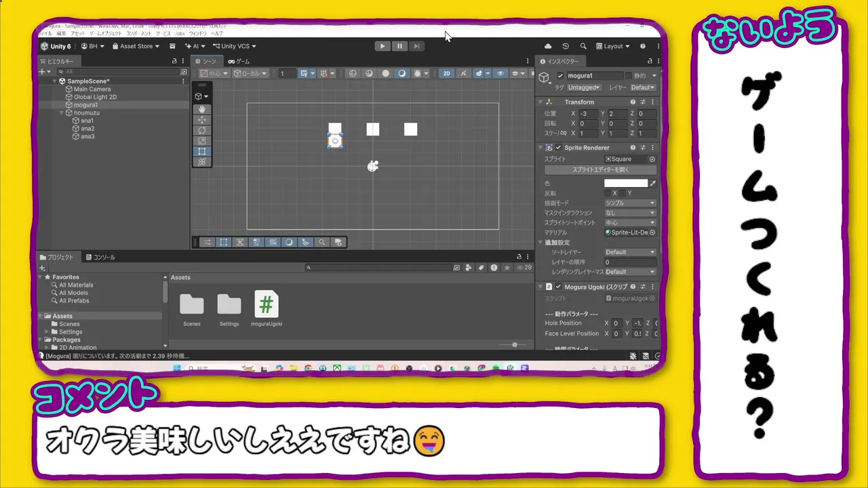Open the pivot 中心 dropdown
Viewport: 868px width, 488px height.
pyautogui.click(x=214, y=73)
